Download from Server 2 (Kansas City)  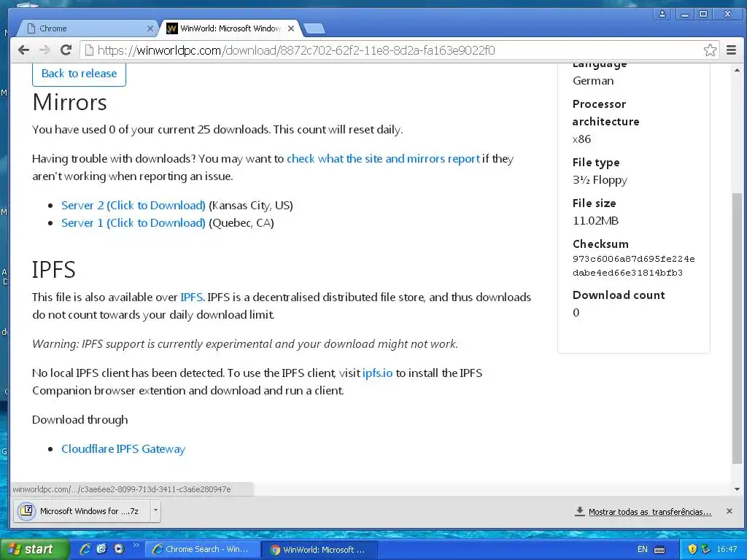pyautogui.click(x=133, y=205)
